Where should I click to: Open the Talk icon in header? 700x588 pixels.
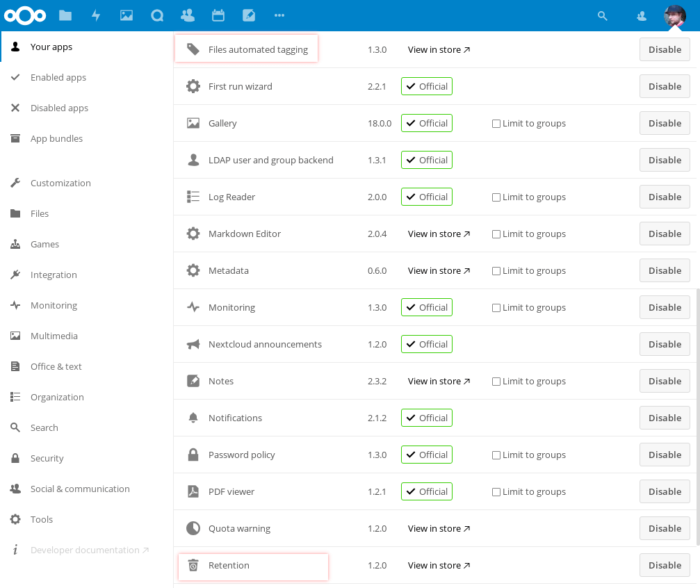coord(157,15)
